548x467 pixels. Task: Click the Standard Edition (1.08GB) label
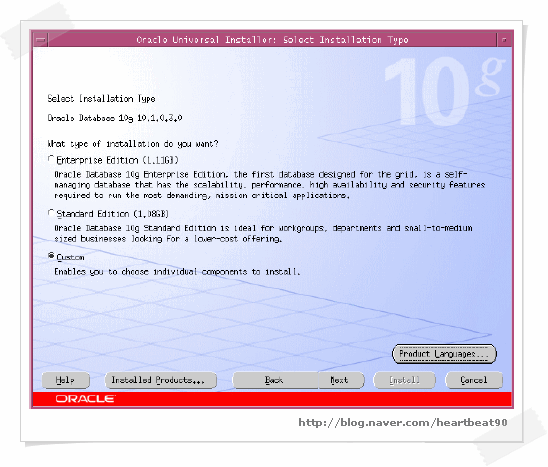[113, 214]
